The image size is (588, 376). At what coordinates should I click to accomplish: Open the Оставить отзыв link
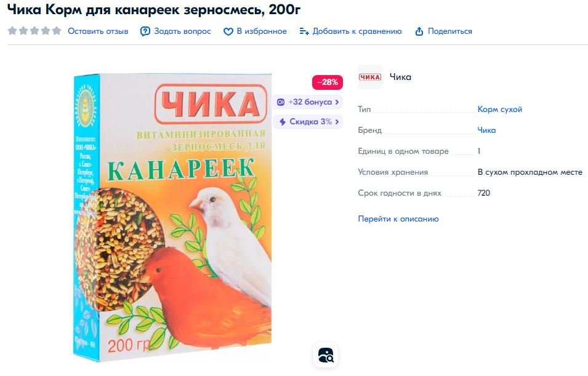point(98,31)
